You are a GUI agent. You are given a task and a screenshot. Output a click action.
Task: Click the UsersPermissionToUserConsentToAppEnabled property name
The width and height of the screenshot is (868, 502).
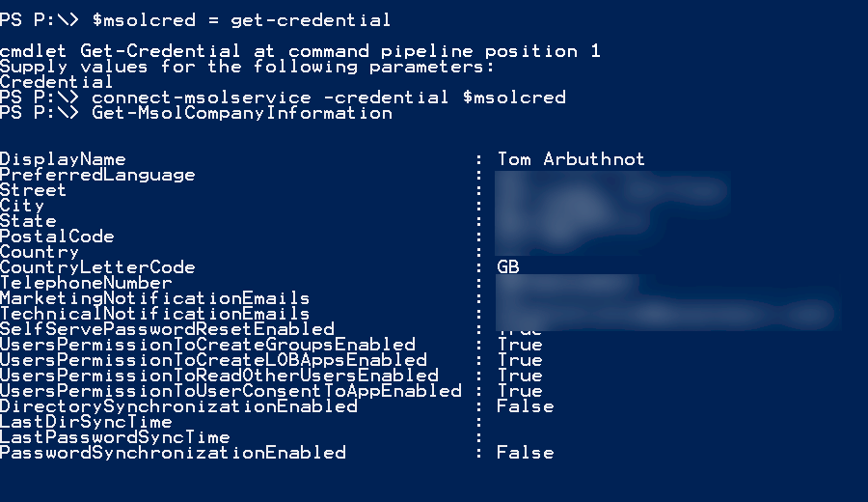coord(231,391)
